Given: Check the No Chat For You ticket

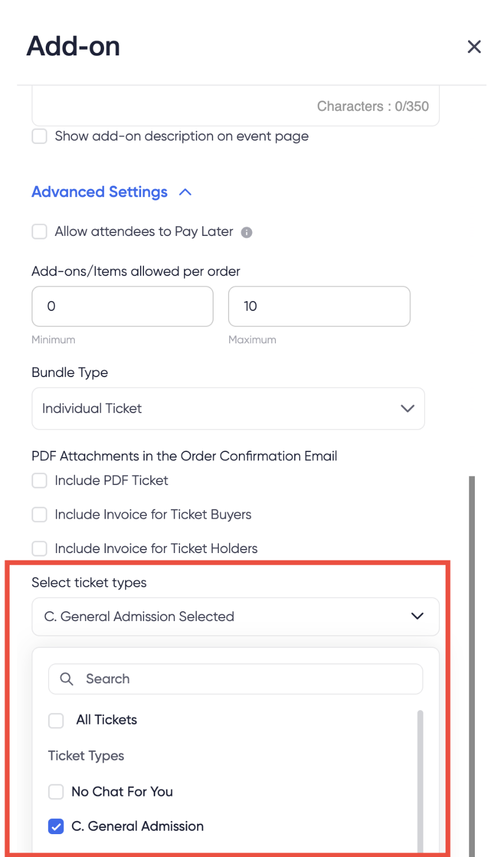Looking at the screenshot, I should [56, 792].
